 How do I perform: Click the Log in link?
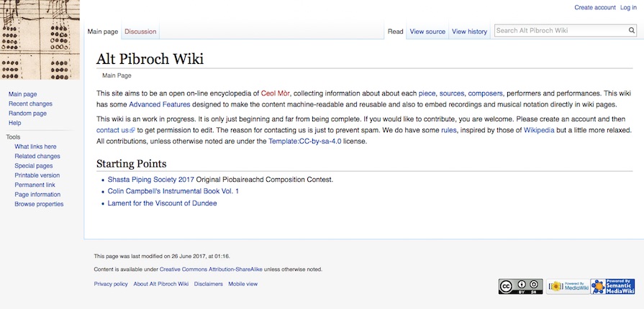click(x=628, y=7)
